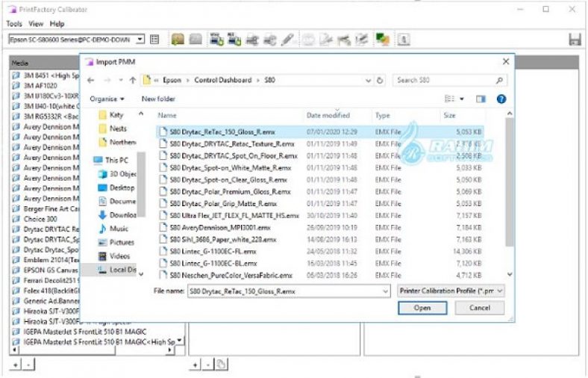
Task: Click the Open button
Action: [422, 308]
